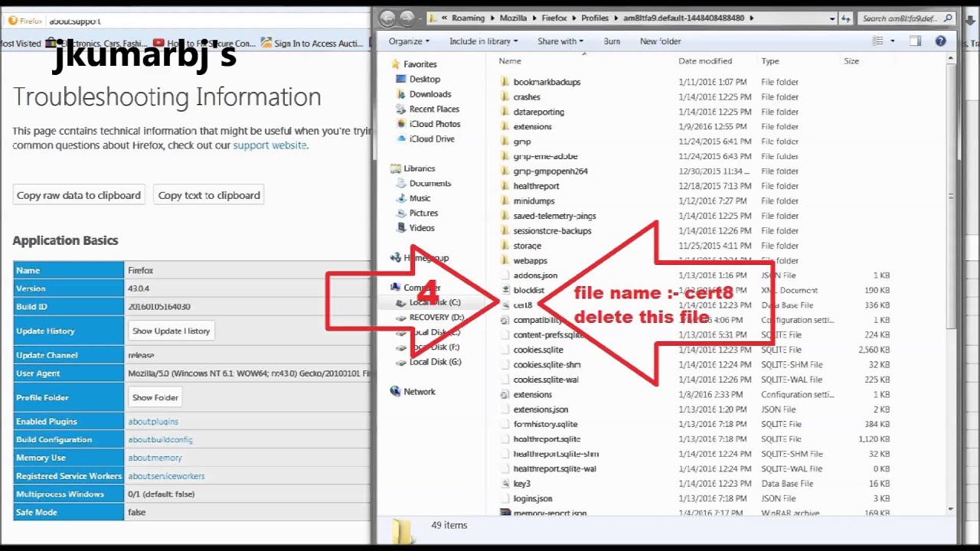The height and width of the screenshot is (551, 980).
Task: Click Show Folder button for Profile Folder
Action: 155,397
